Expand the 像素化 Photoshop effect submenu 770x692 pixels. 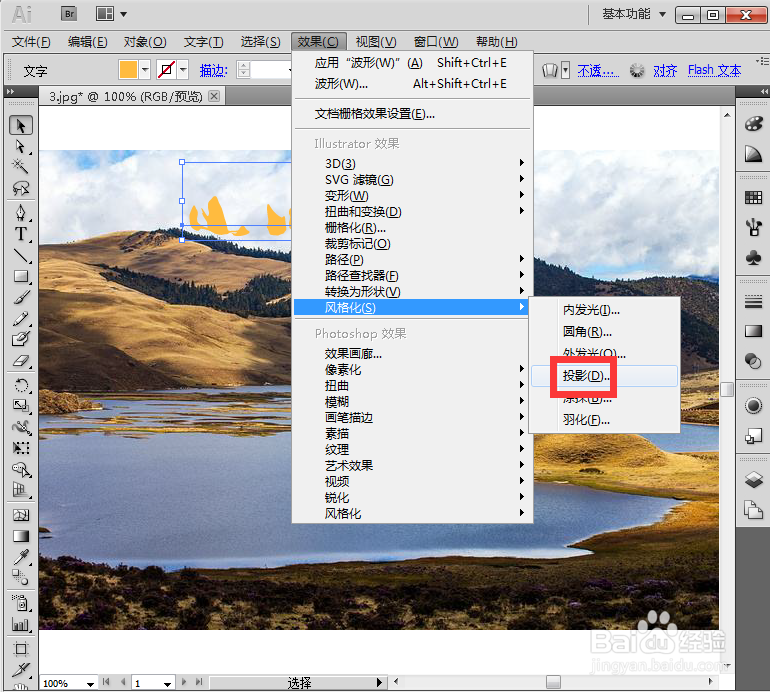412,369
